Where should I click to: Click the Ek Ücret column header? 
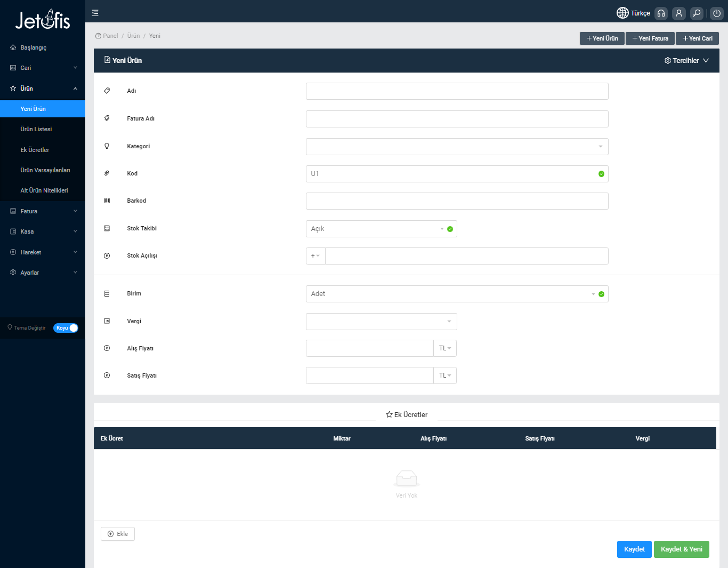click(112, 438)
